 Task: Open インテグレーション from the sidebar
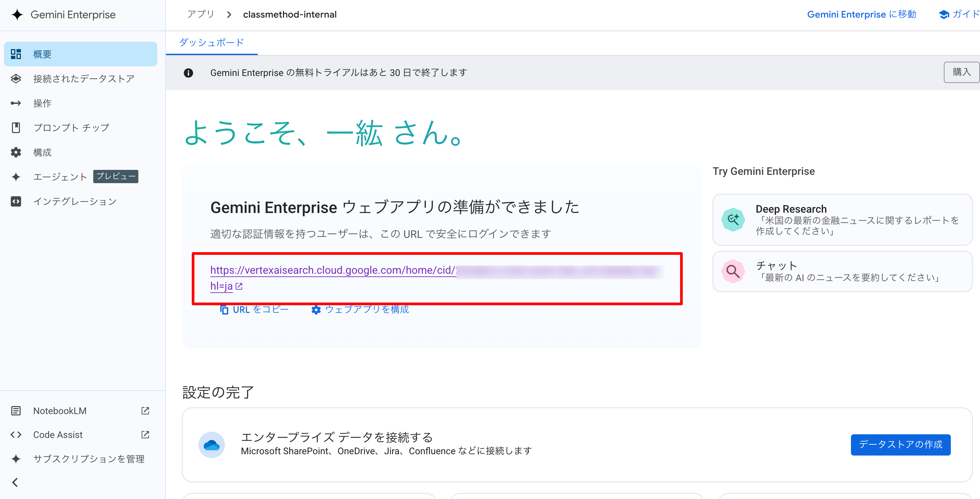tap(75, 202)
